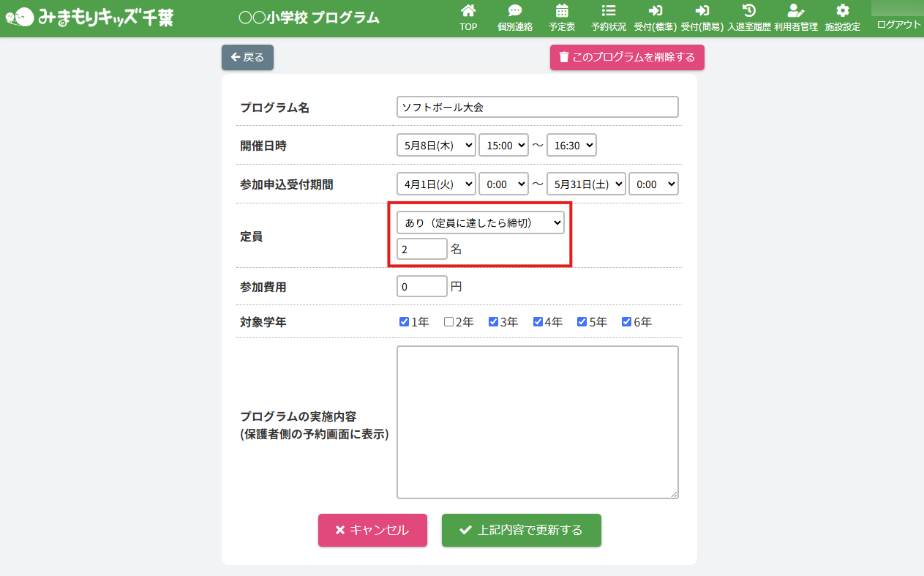Viewport: 924px width, 576px height.
Task: Uncheck the 6年 grade checkbox
Action: tap(626, 322)
